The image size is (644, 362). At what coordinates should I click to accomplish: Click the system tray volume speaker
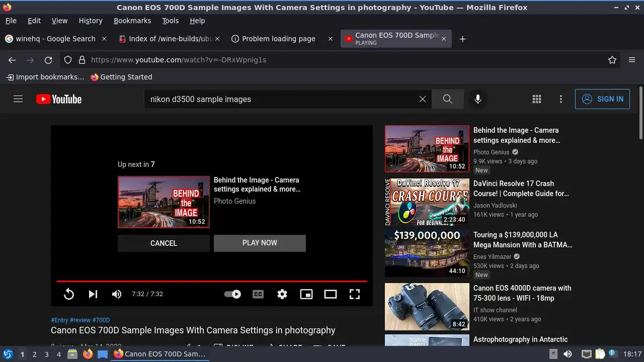[568, 354]
